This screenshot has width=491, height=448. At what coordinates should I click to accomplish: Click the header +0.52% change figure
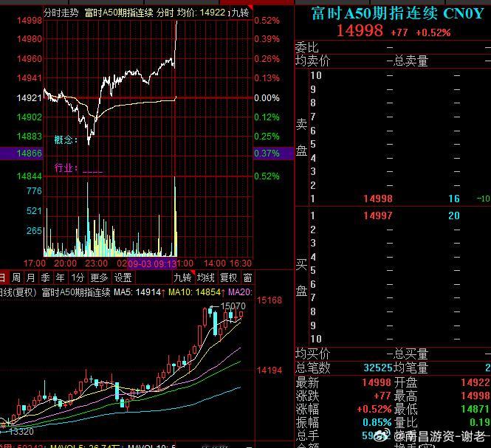pos(433,32)
